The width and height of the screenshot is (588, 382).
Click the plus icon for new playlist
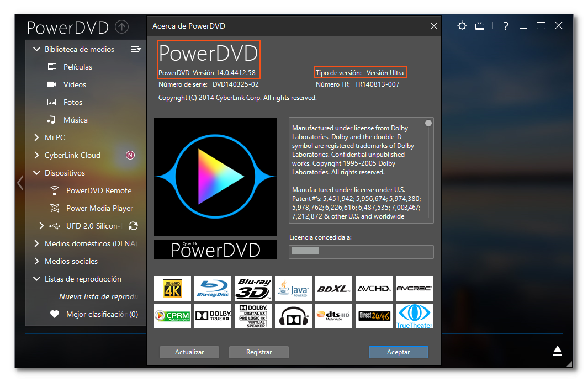click(x=51, y=296)
